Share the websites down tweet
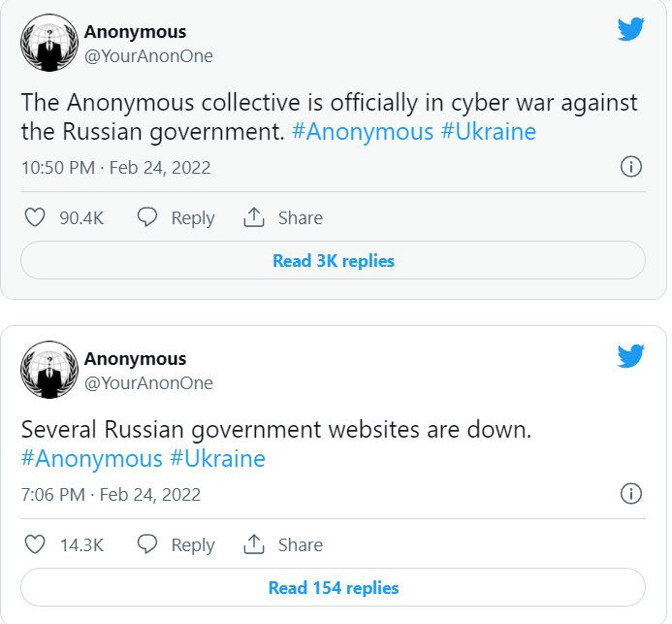Viewport: 672px width, 624px height. (x=254, y=544)
